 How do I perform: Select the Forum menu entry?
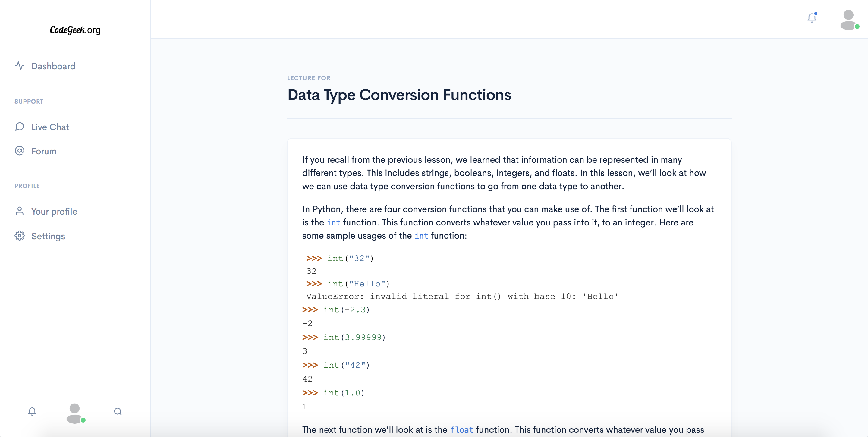pyautogui.click(x=44, y=151)
